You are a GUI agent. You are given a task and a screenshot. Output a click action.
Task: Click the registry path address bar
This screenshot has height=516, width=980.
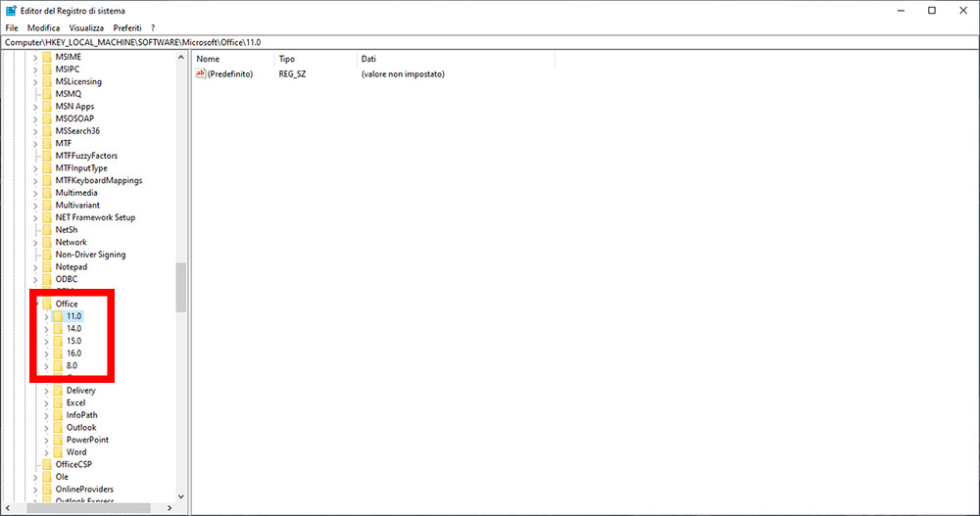click(489, 42)
